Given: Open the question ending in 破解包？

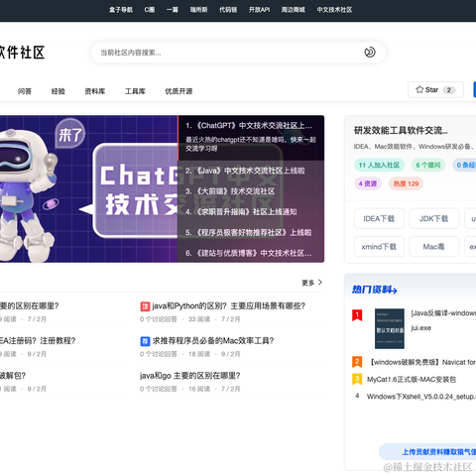Looking at the screenshot, I should 13,376.
